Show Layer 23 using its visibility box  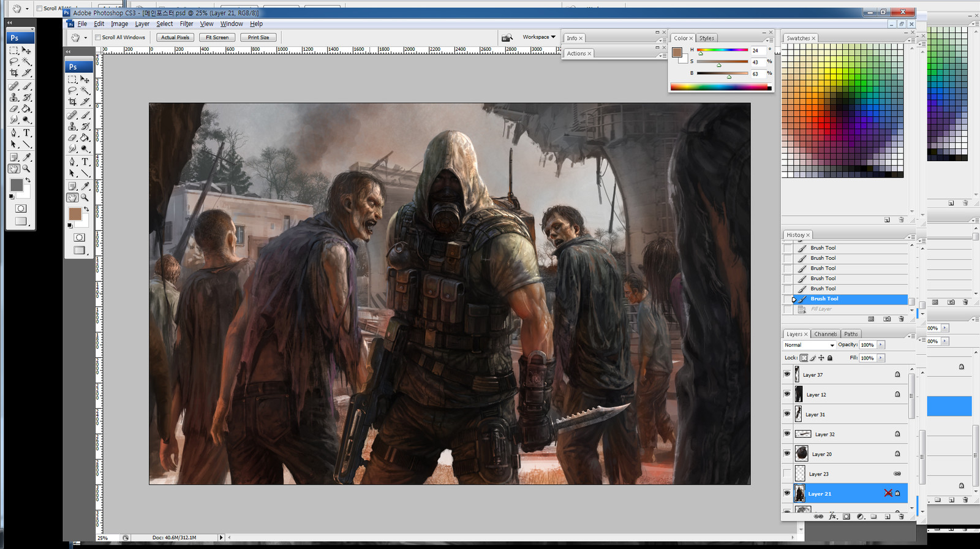coord(787,473)
